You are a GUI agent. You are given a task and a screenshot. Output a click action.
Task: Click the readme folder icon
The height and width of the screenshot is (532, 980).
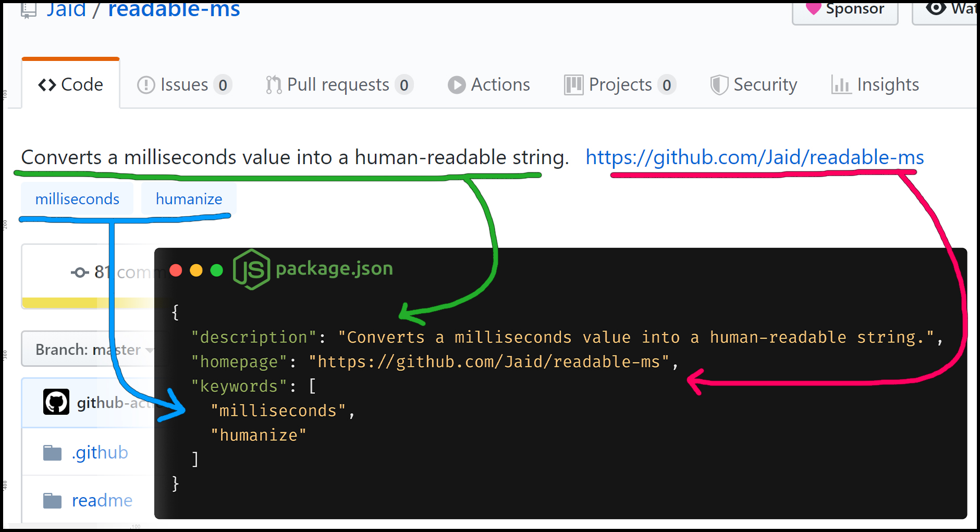52,501
